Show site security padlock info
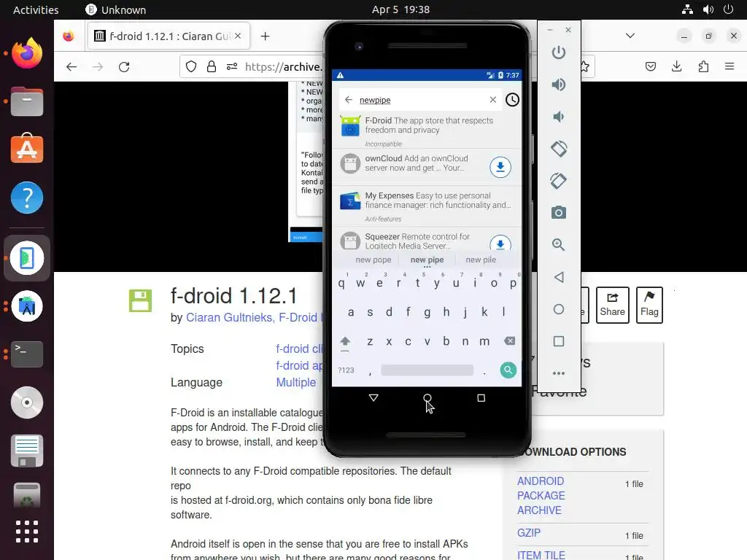Viewport: 747px width, 560px height. 212,66
